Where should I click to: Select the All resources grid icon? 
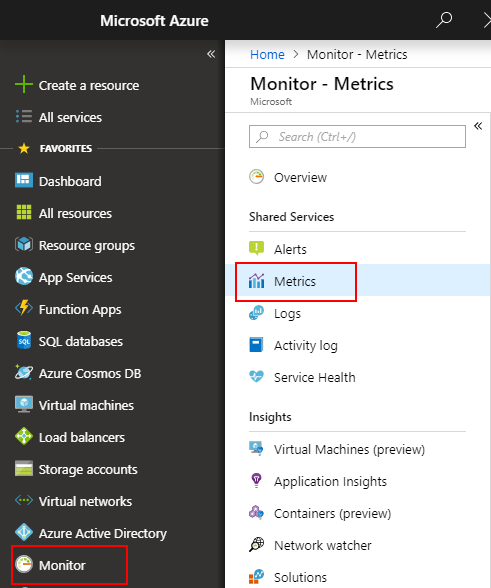pyautogui.click(x=24, y=212)
